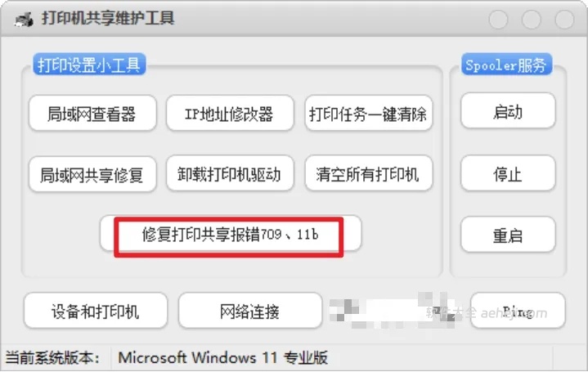The image size is (588, 372).
Task: Click the 当前系统版本 status label
Action: [x=52, y=357]
